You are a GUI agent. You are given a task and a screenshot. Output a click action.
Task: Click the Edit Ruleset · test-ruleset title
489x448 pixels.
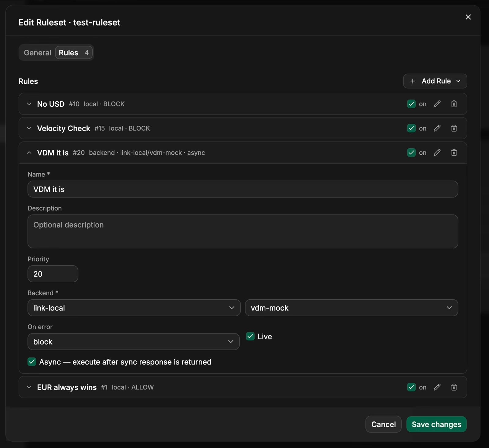[69, 22]
